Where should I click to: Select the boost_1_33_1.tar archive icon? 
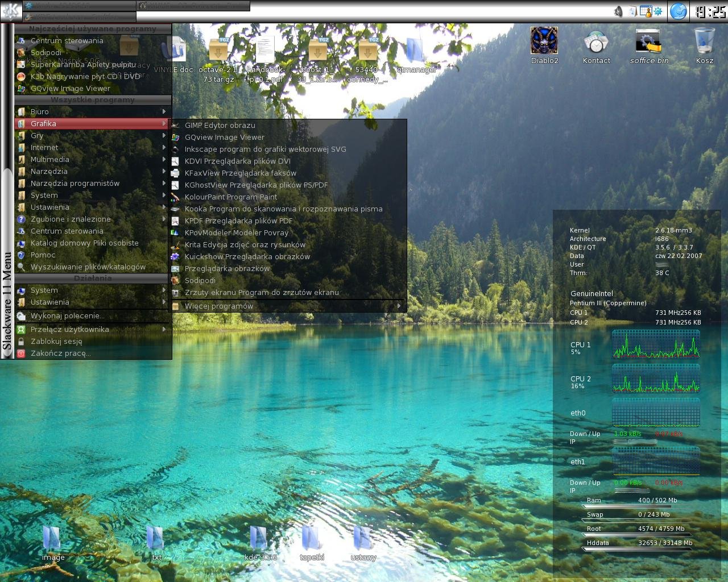(317, 60)
